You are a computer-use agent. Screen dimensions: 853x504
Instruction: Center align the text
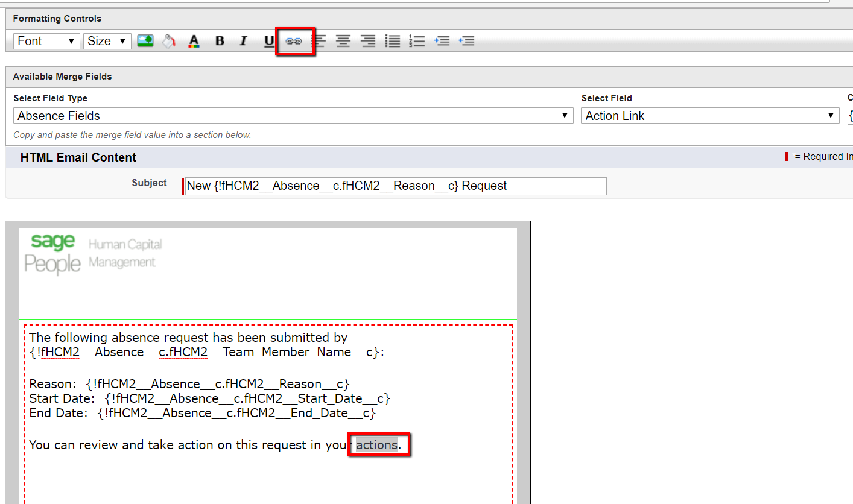(343, 41)
